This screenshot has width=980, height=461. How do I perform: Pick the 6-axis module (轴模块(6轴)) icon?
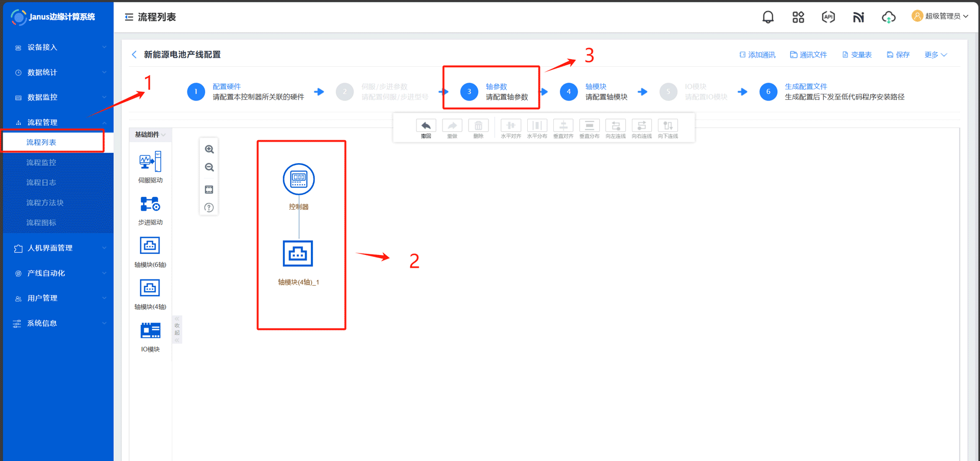150,246
